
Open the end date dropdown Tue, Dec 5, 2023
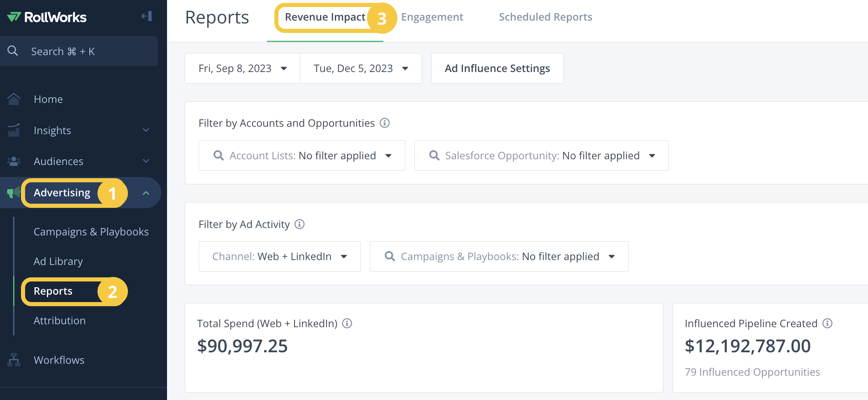tap(361, 68)
